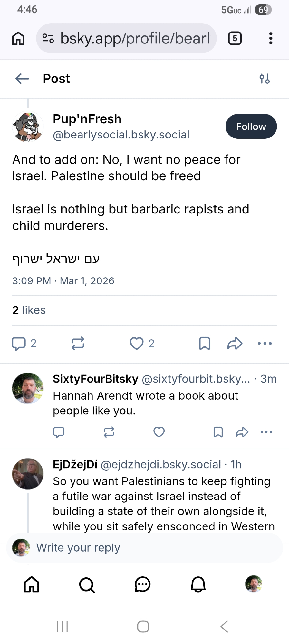Open reply icon on main post
This screenshot has height=644, width=289.
(19, 343)
